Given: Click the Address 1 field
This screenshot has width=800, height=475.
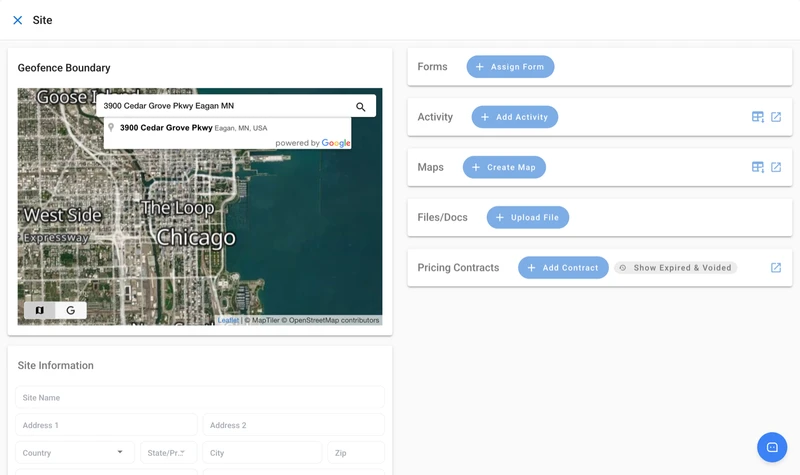Looking at the screenshot, I should pyautogui.click(x=106, y=425).
